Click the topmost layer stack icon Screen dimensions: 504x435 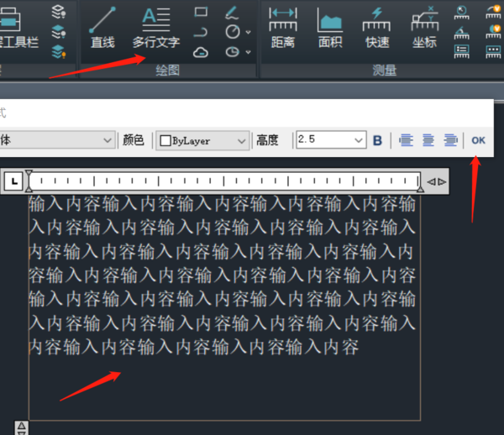(x=59, y=12)
